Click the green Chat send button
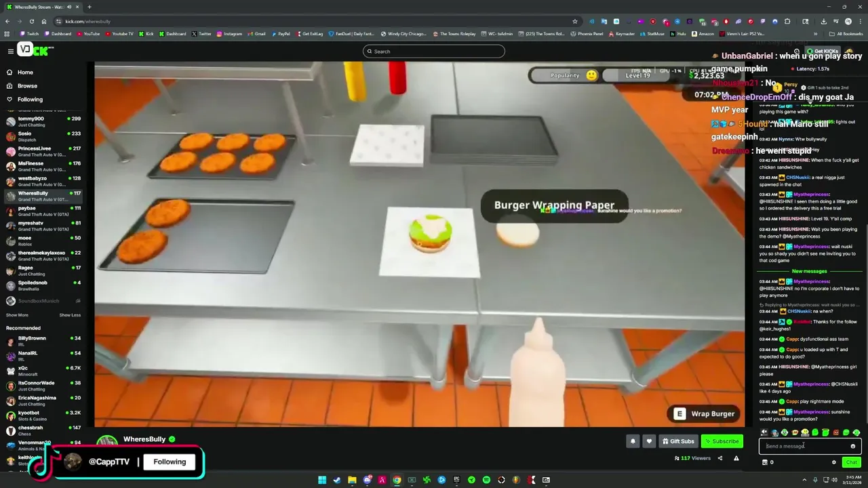 [x=852, y=462]
